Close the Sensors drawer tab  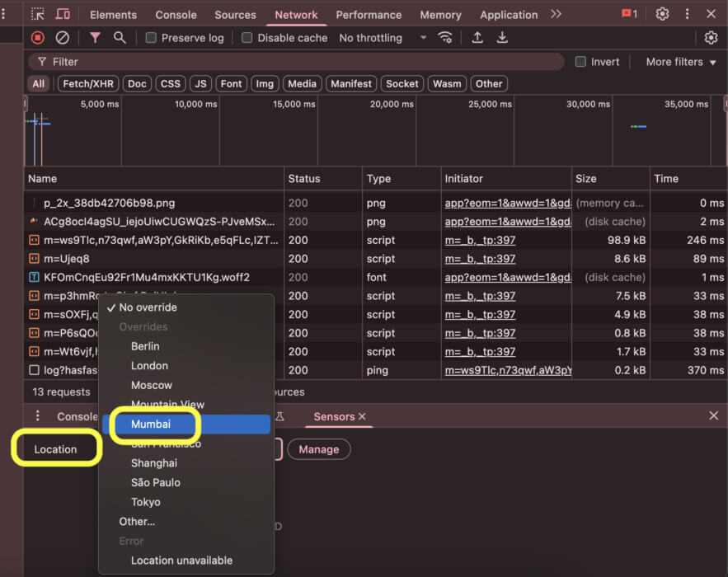pyautogui.click(x=362, y=416)
